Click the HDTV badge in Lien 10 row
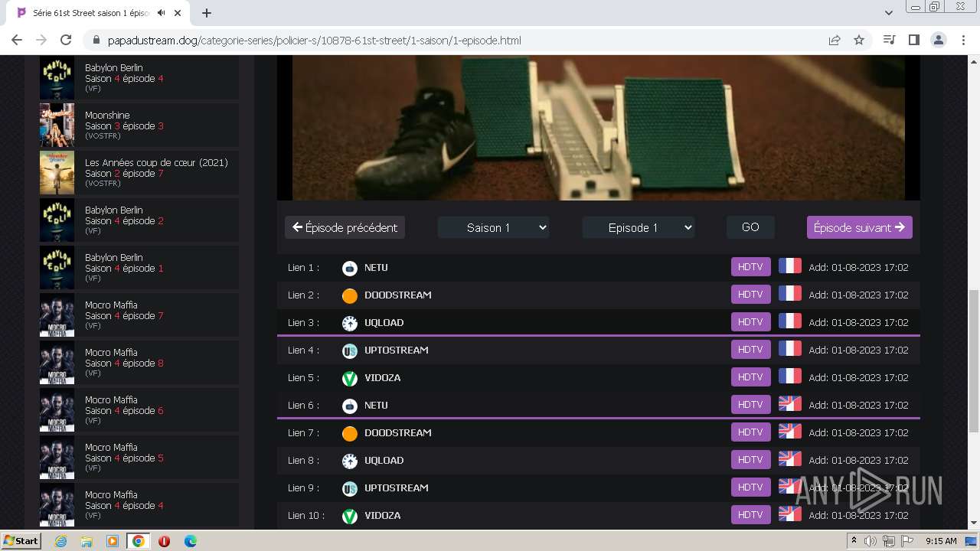The height and width of the screenshot is (551, 980). coord(750,515)
